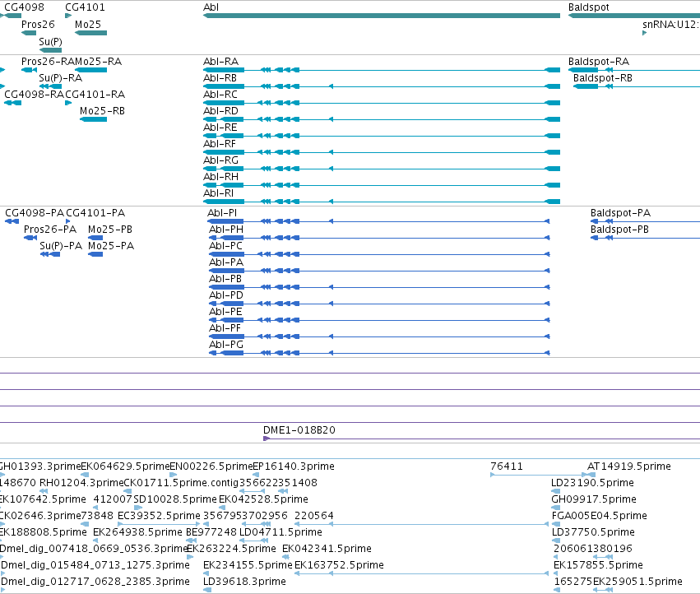Open the CG4098-RA transcript label
700x594 pixels.
[35, 95]
